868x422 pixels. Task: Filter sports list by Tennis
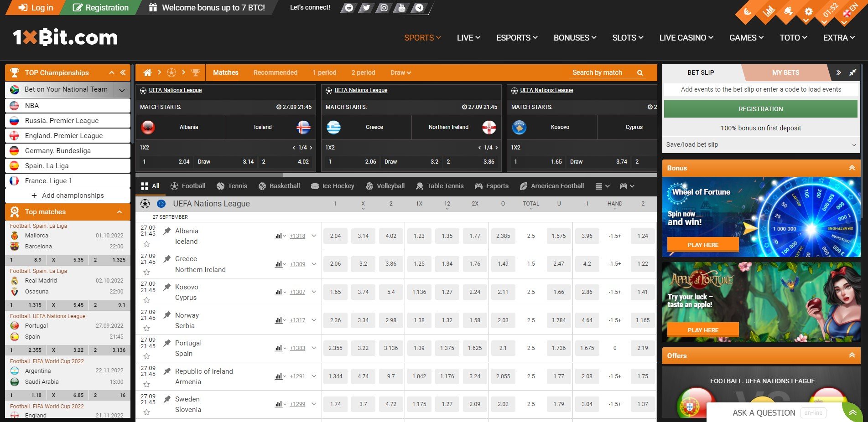(232, 186)
